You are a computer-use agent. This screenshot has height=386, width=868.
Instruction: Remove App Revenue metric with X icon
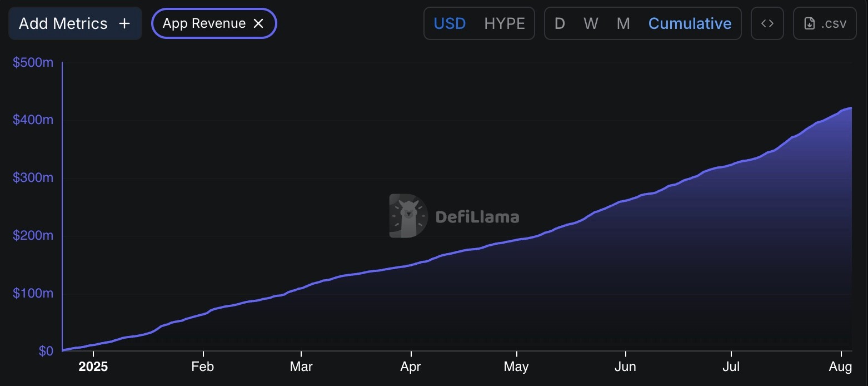tap(258, 23)
